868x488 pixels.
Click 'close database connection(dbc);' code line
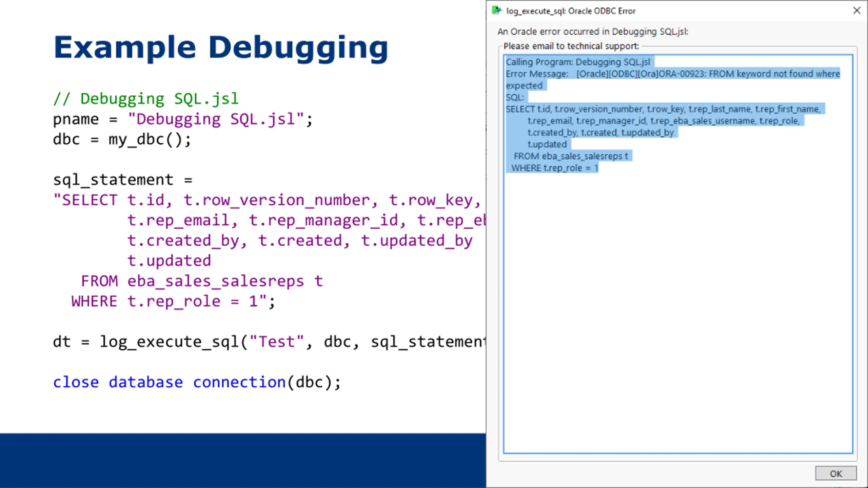pyautogui.click(x=197, y=382)
